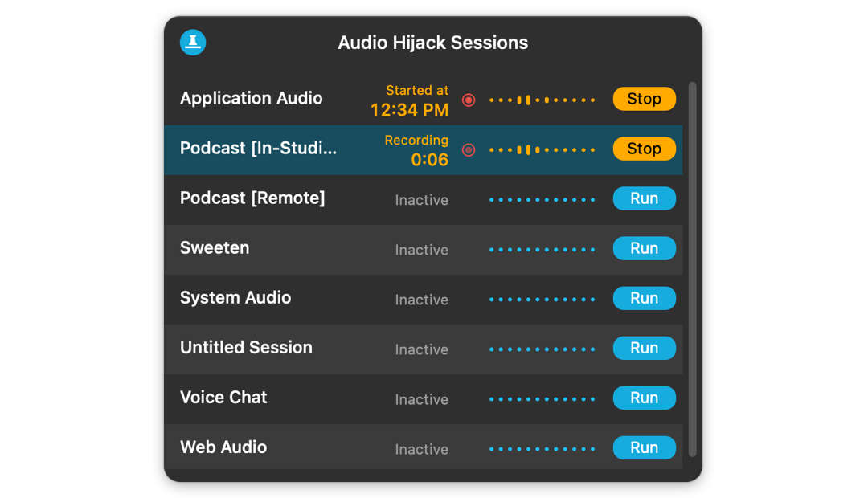Click the Web Audio level meter dots

[x=542, y=449]
